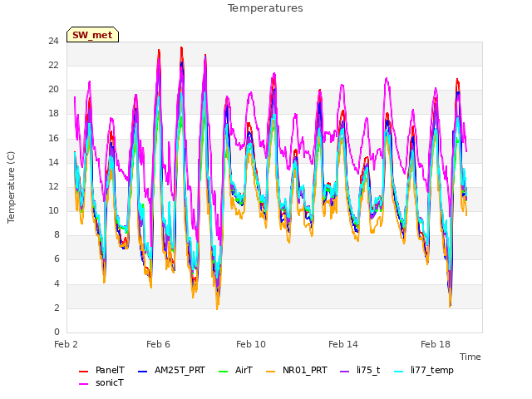Toggle li77_temp series in the legend
The width and height of the screenshot is (532, 399).
tap(424, 370)
